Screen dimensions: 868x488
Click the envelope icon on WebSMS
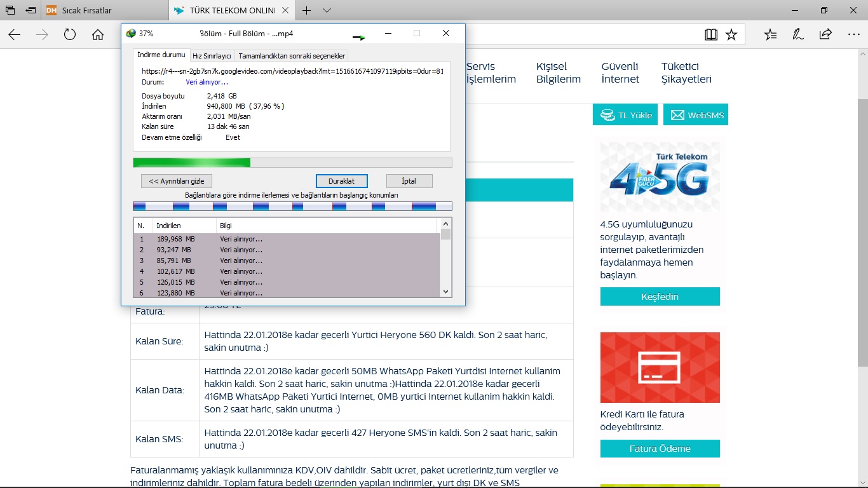click(x=677, y=115)
